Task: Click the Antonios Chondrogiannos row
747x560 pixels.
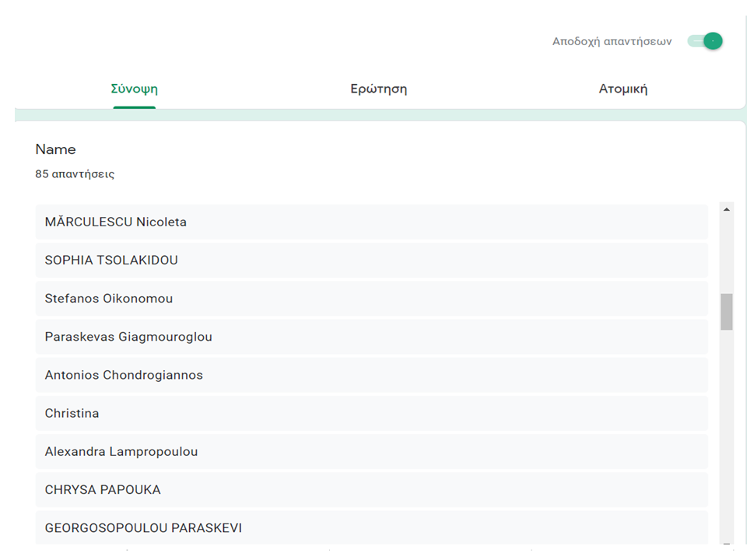Action: pyautogui.click(x=124, y=375)
